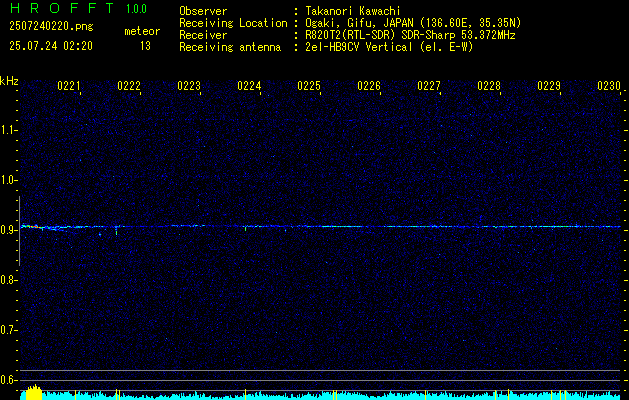The height and width of the screenshot is (400, 629).
Task: Click the 0221 time marker
Action: pyautogui.click(x=69, y=86)
